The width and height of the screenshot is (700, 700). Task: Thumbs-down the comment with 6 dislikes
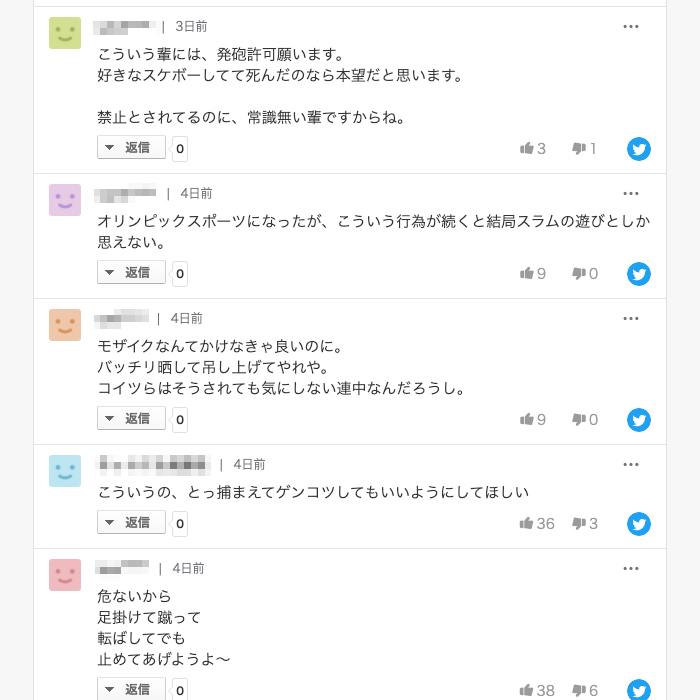point(578,690)
